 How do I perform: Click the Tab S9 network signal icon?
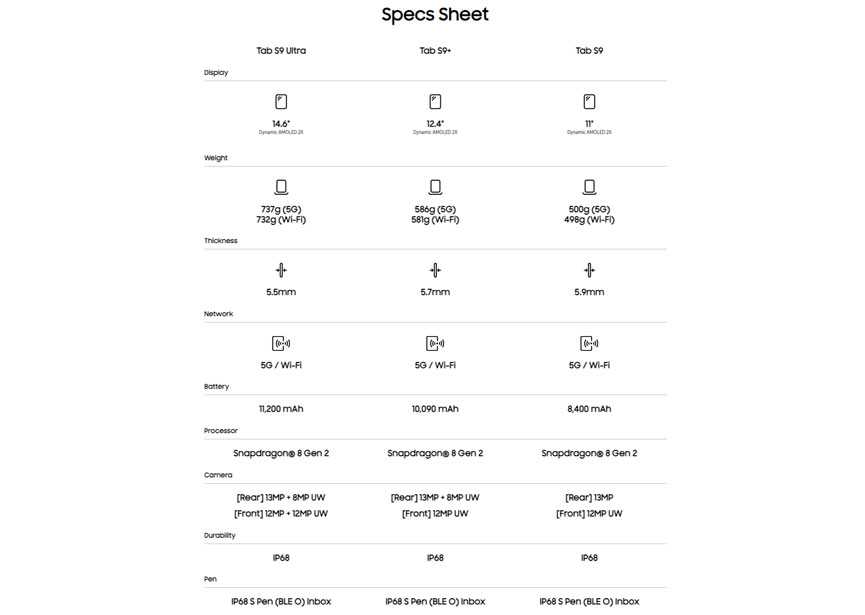click(x=589, y=343)
